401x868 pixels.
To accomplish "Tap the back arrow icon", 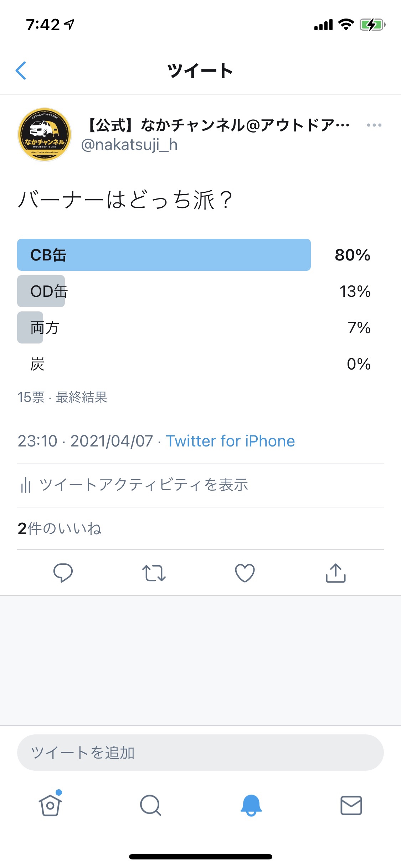I will [x=21, y=71].
